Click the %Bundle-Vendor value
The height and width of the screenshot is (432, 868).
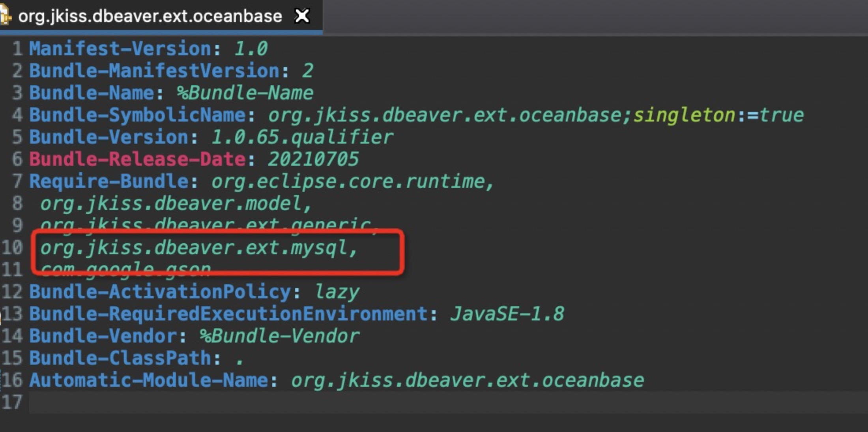[x=279, y=336]
